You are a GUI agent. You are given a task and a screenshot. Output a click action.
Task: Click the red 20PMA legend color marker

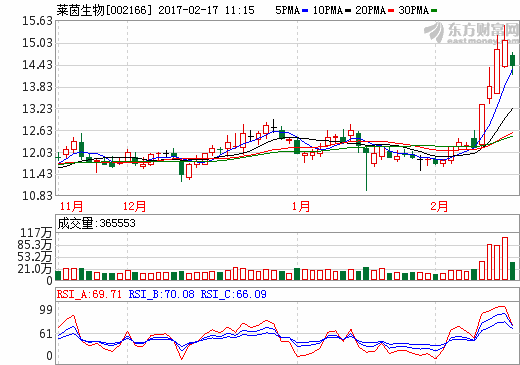[x=391, y=11]
